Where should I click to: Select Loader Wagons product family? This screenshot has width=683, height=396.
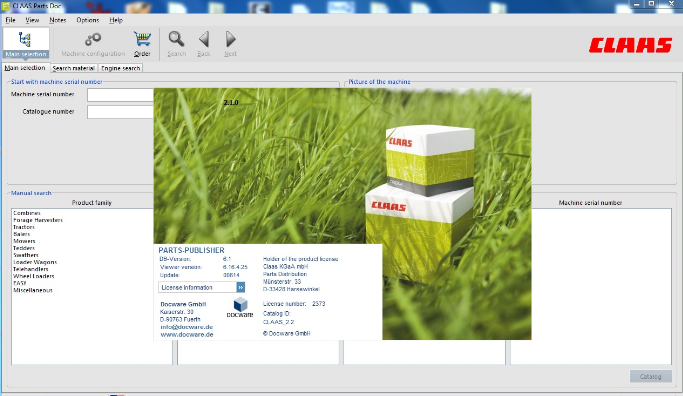tap(35, 262)
